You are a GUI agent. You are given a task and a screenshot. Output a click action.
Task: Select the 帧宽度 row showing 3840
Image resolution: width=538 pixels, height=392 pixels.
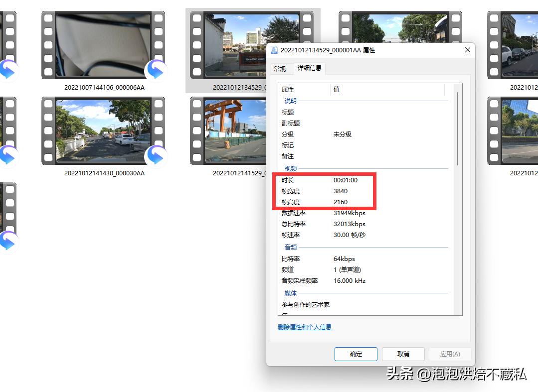pos(324,191)
